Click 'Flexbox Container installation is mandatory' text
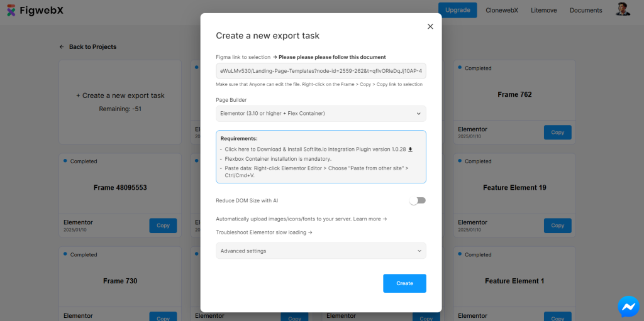Viewport: 644px width, 321px height. (x=278, y=159)
